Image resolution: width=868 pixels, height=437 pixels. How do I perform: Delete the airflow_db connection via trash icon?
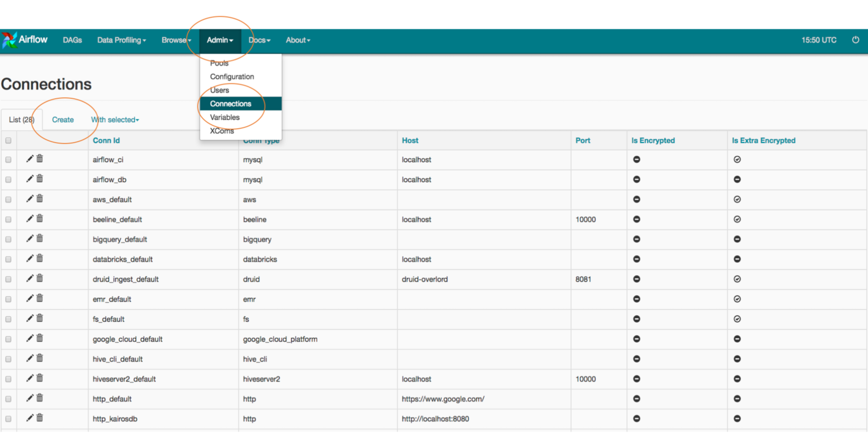(40, 179)
